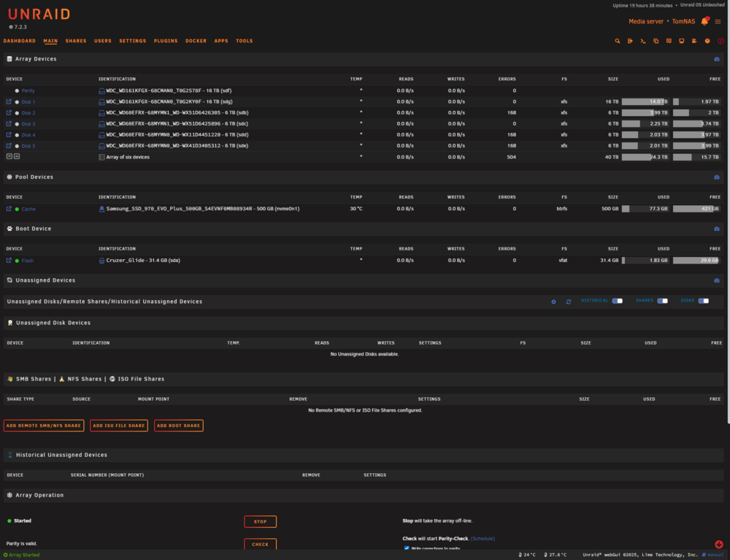This screenshot has height=560, width=730.
Task: Click the red scroll-down arrow icon
Action: pyautogui.click(x=719, y=544)
